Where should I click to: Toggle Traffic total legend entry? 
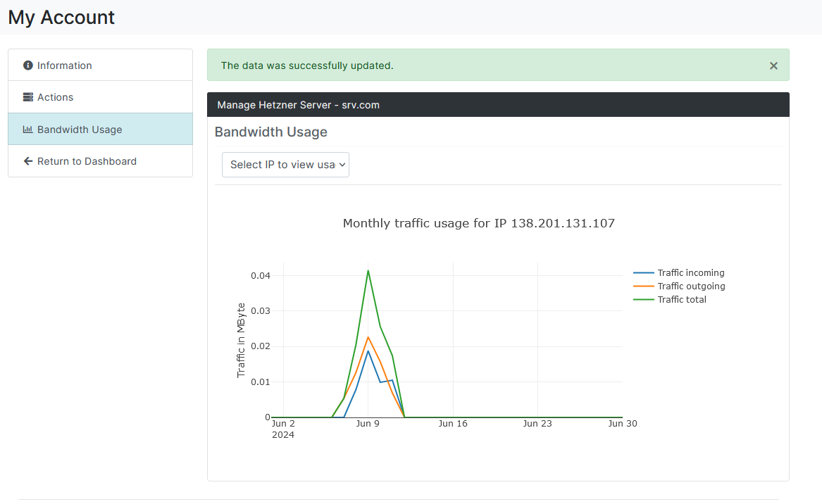(670, 300)
